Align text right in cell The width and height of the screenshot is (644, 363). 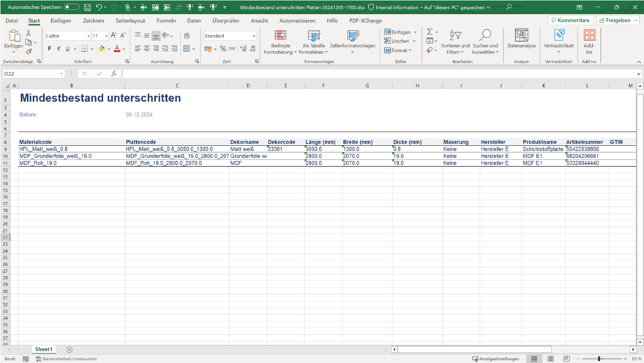(x=156, y=49)
